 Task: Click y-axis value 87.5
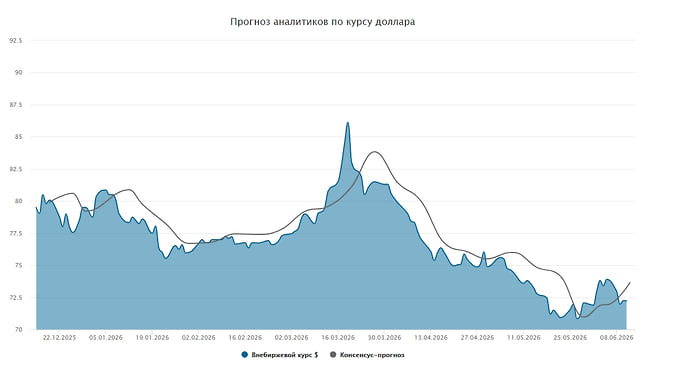pyautogui.click(x=15, y=105)
